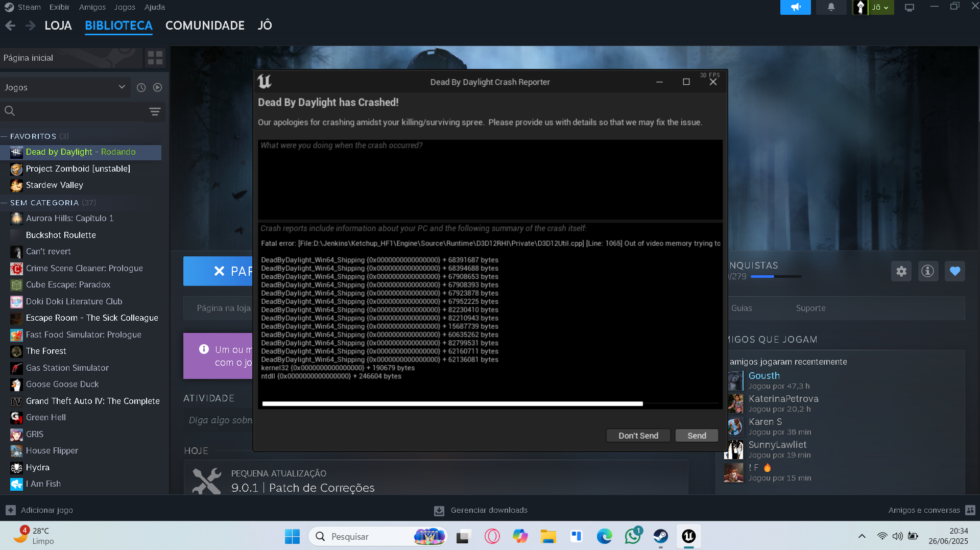
Task: Stop the running game with PARAR button
Action: point(218,271)
